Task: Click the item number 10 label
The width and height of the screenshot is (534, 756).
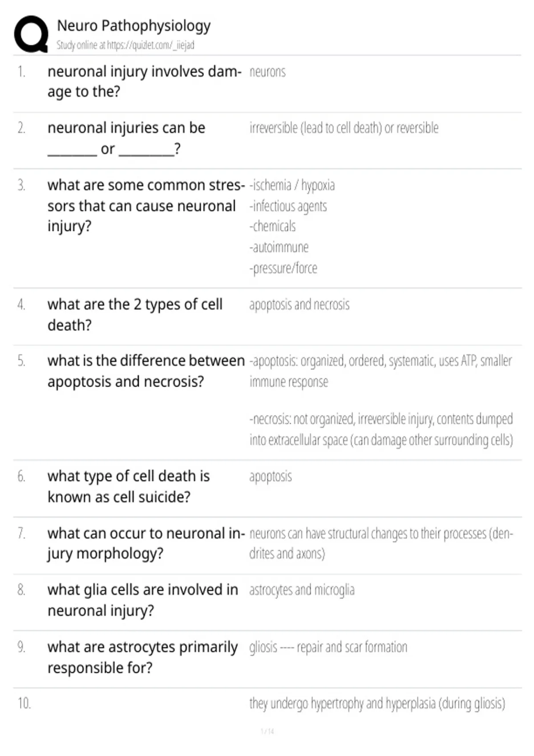Action: [24, 703]
